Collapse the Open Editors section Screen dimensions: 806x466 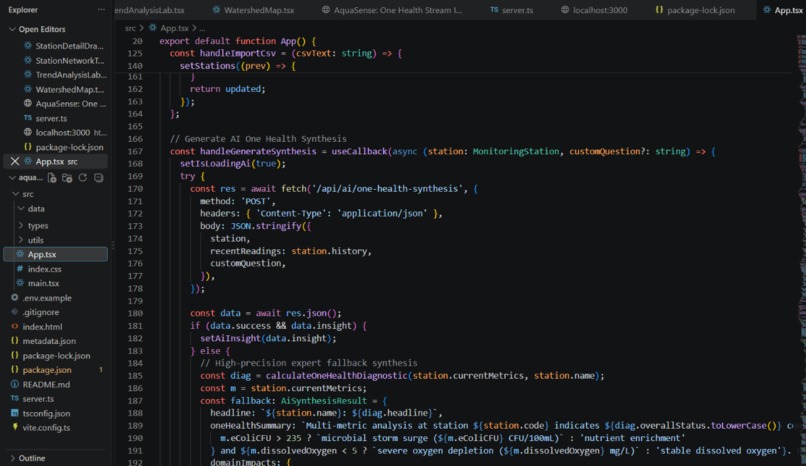[12, 29]
